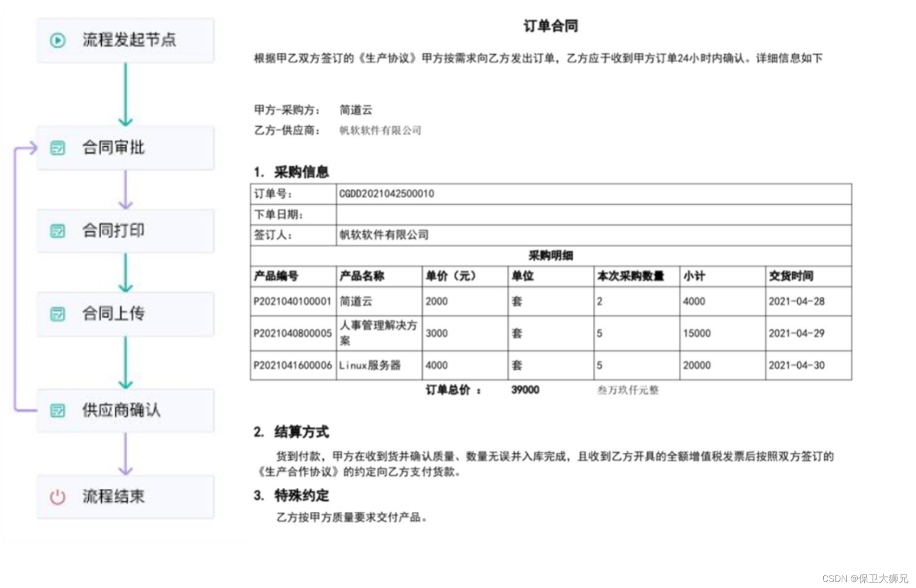Click the 签订人 value 帆软软件有限公司

pyautogui.click(x=384, y=235)
